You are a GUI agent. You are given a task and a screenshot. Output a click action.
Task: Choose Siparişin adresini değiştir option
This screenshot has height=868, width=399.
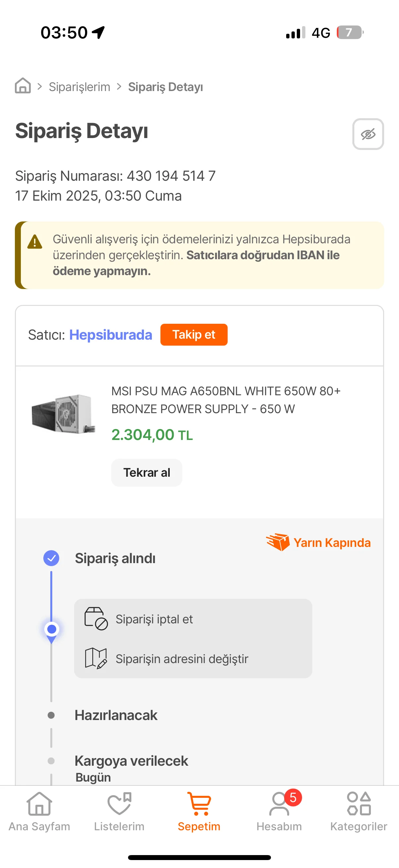pos(182,659)
